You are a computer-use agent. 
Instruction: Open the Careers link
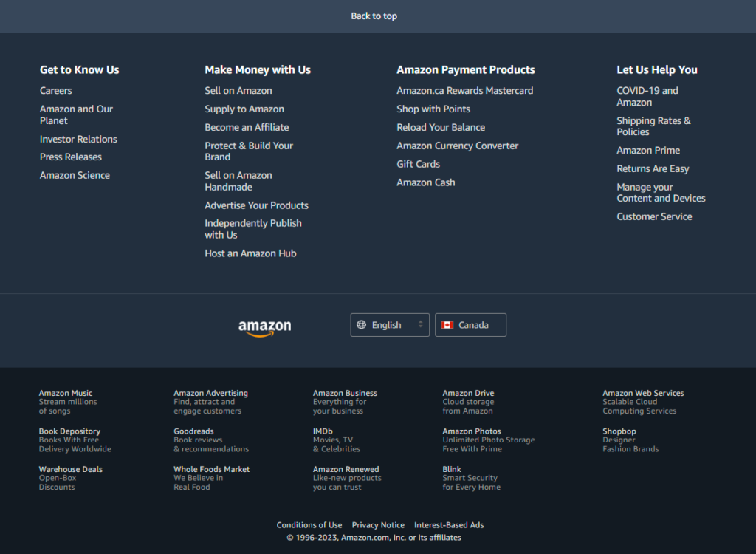(56, 91)
